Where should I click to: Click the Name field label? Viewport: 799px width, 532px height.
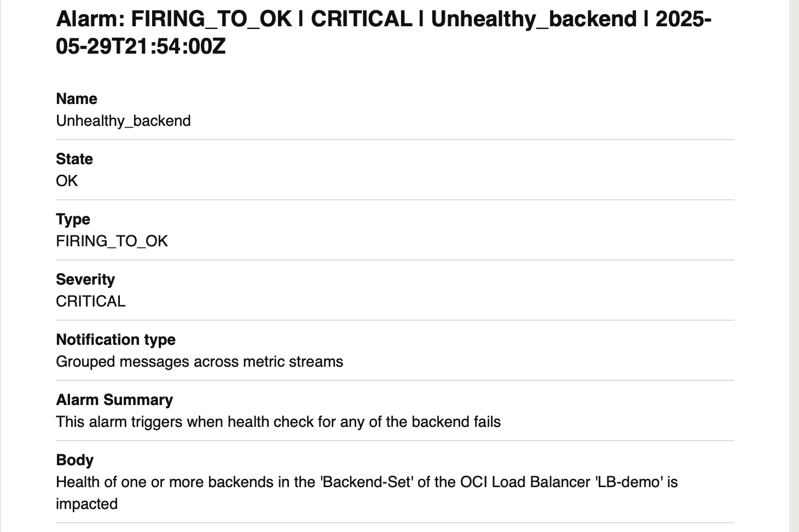pos(77,99)
